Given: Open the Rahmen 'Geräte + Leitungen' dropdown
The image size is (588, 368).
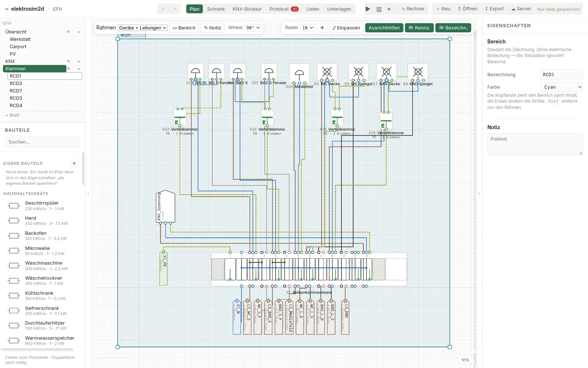Looking at the screenshot, I should tap(143, 28).
